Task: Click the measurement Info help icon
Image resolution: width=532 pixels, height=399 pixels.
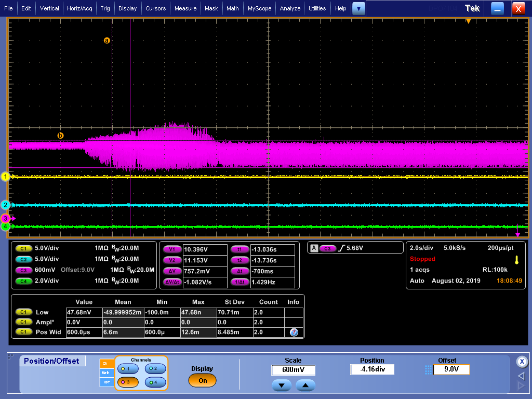Action: (294, 332)
